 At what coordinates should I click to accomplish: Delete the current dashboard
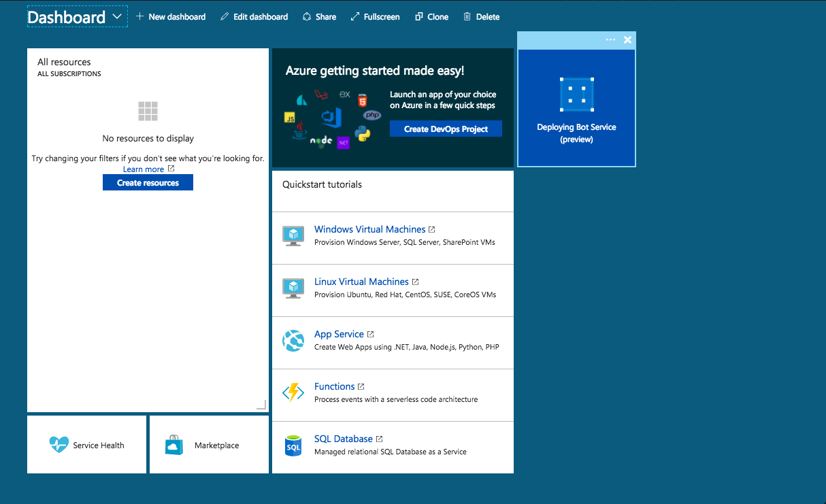pyautogui.click(x=482, y=17)
